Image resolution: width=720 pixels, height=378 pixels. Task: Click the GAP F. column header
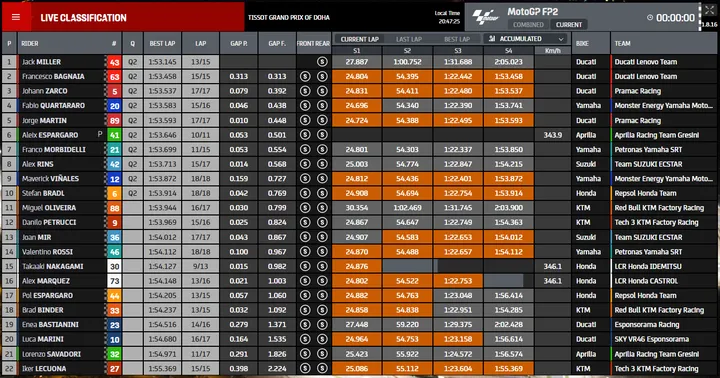point(277,44)
